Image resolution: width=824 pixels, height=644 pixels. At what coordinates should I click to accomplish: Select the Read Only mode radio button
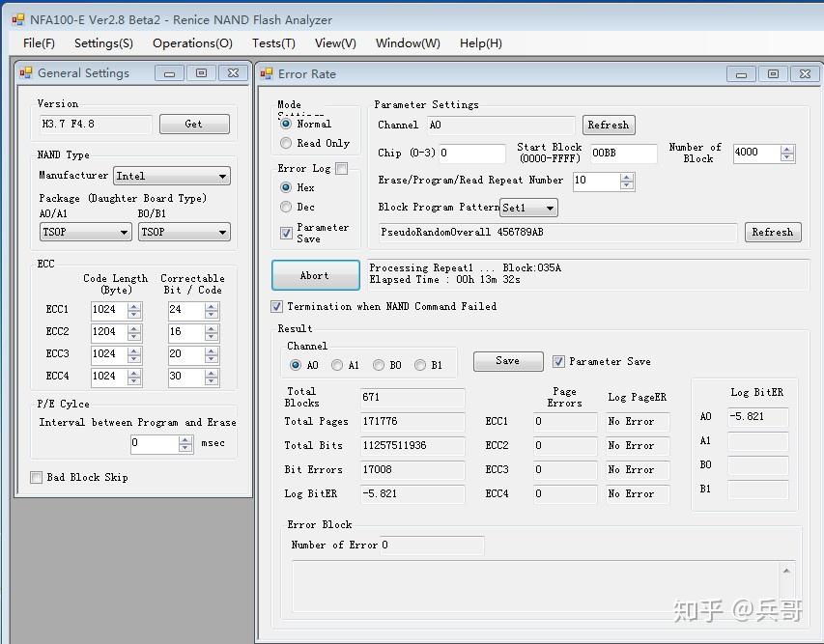[286, 143]
